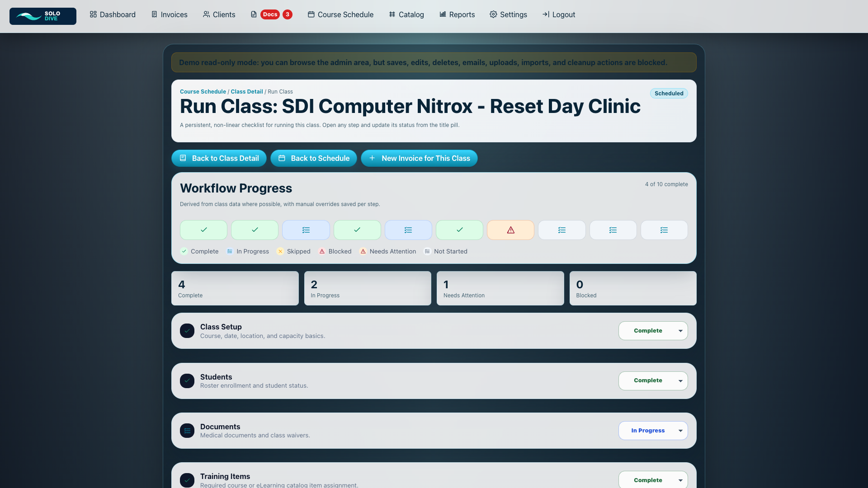Open fifth workflow step tile (in progress)
Image resolution: width=868 pixels, height=488 pixels.
click(408, 230)
